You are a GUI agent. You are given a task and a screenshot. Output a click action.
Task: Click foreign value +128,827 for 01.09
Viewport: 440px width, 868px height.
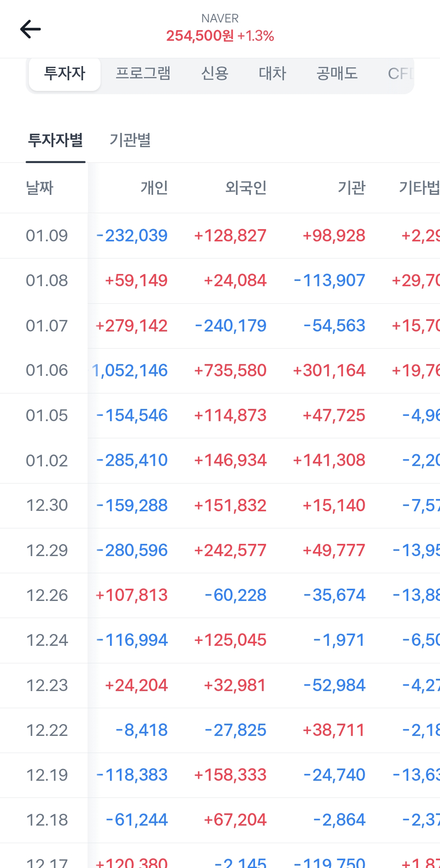click(231, 236)
